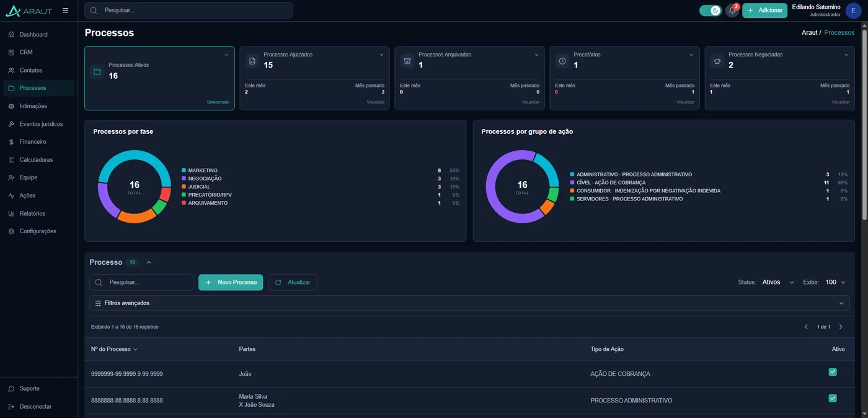Click the Equipe people icon
Screen dimensions: 868x418
(11, 178)
